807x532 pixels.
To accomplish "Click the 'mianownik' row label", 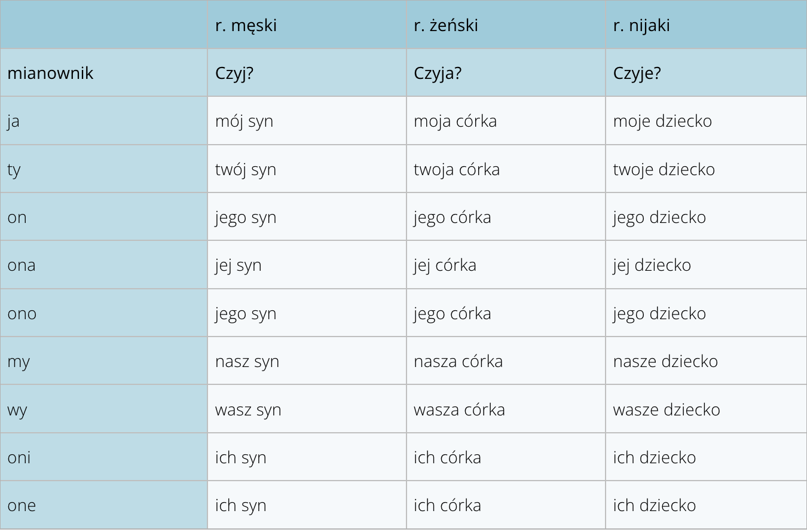I will click(103, 73).
